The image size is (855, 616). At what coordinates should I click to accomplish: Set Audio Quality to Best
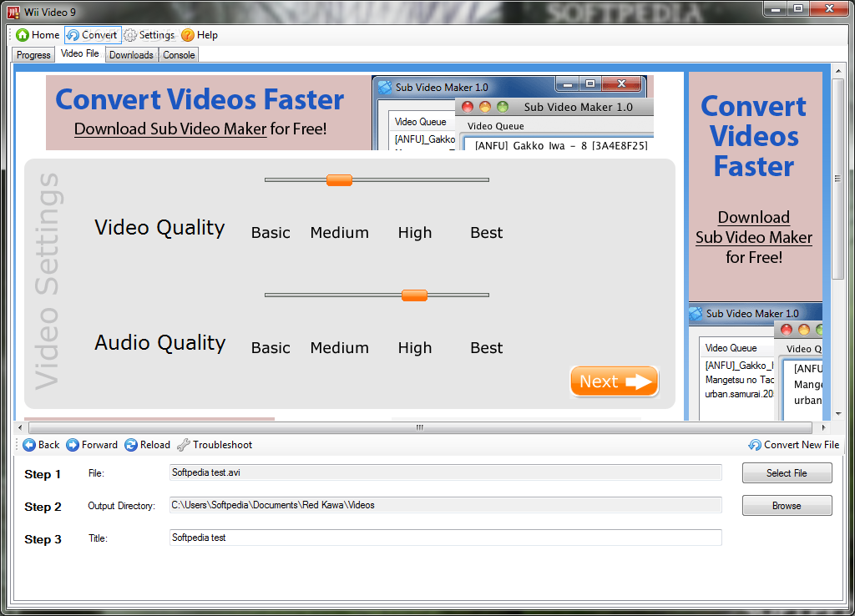tap(487, 348)
